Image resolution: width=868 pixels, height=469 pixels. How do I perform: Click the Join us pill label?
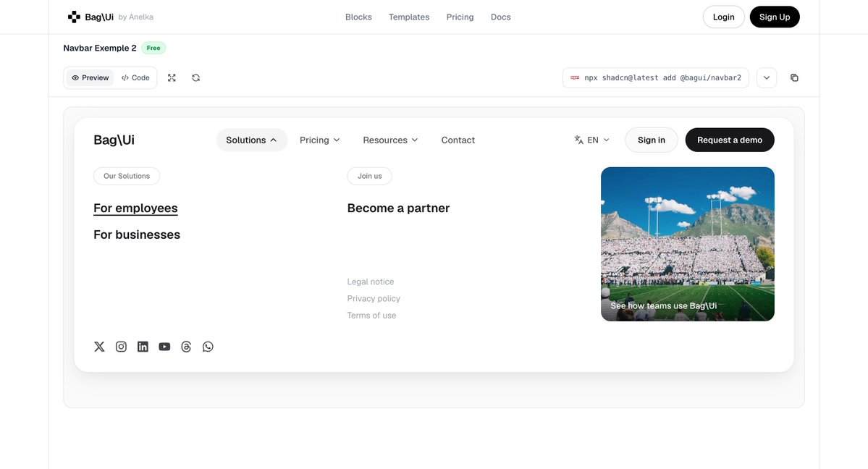(x=369, y=176)
